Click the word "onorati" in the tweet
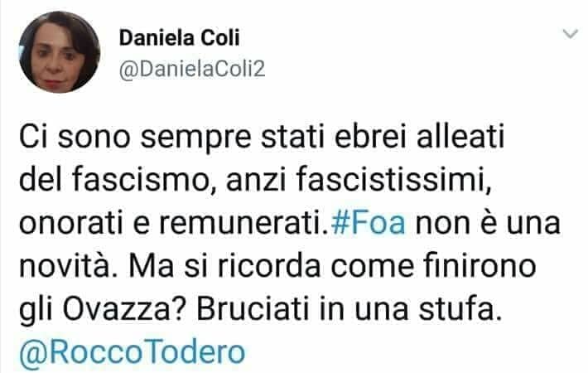Screen dimensions: 588x373 click(71, 224)
